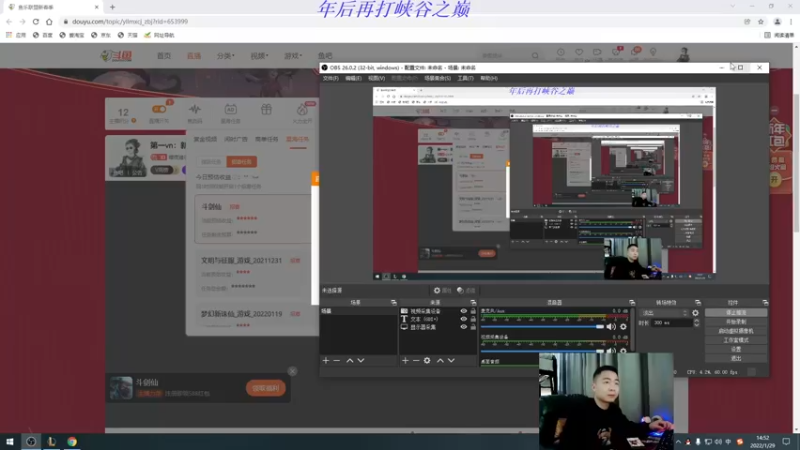Reload the Chrome page
The image size is (800, 450).
pyautogui.click(x=36, y=21)
